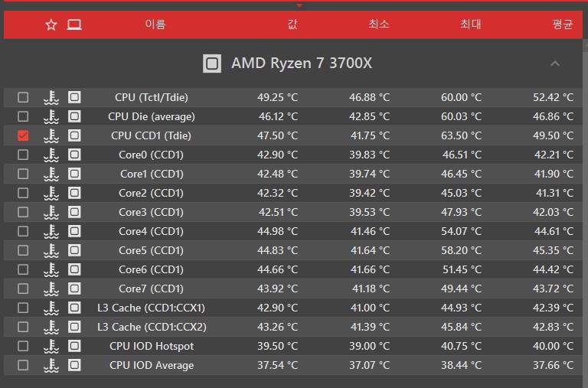The width and height of the screenshot is (588, 388).
Task: Click temperature icon in Core0 (CCD1) row
Action: pyautogui.click(x=51, y=155)
